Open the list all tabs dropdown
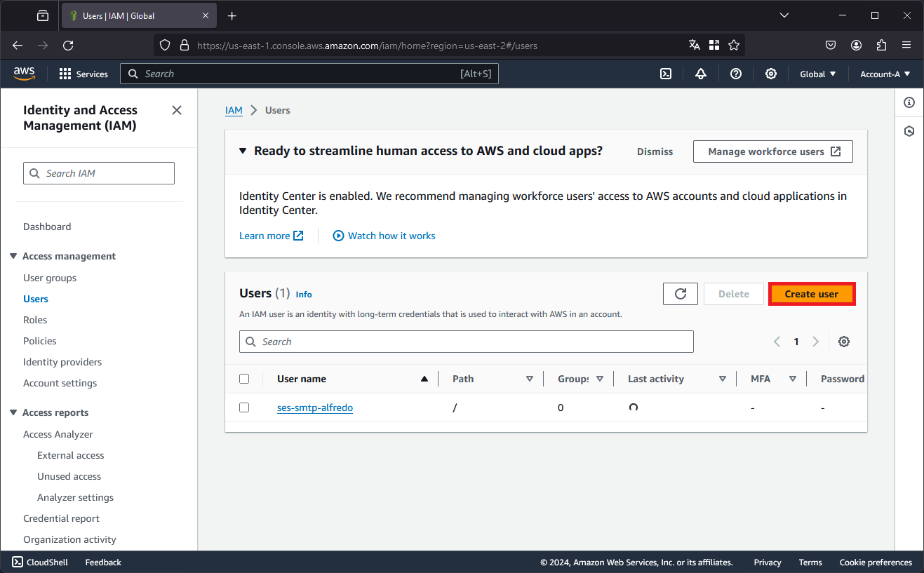This screenshot has height=573, width=924. point(784,15)
